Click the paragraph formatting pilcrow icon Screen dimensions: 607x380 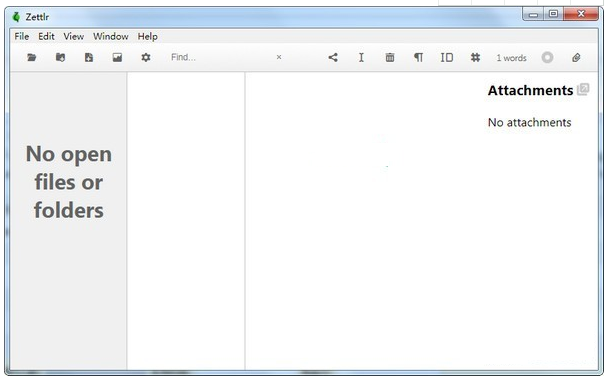(x=418, y=58)
